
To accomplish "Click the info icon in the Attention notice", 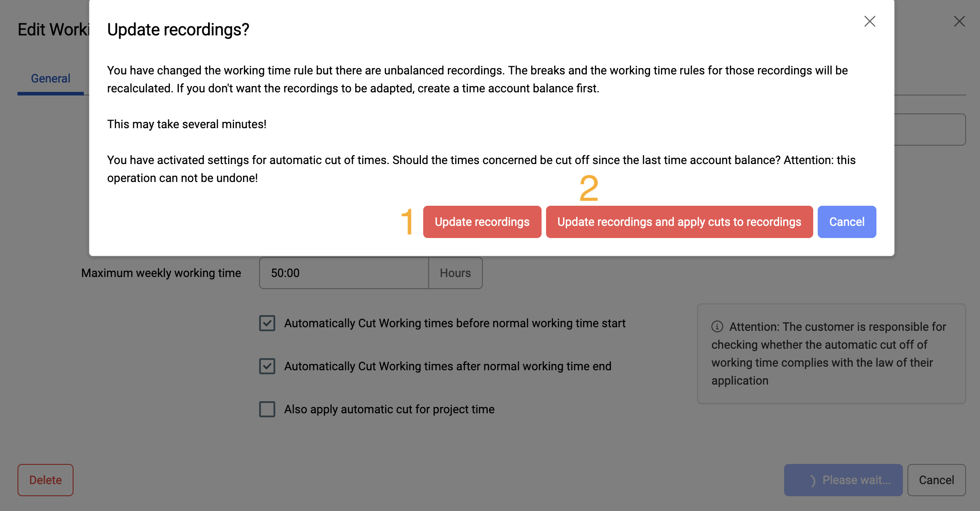I will pyautogui.click(x=717, y=326).
